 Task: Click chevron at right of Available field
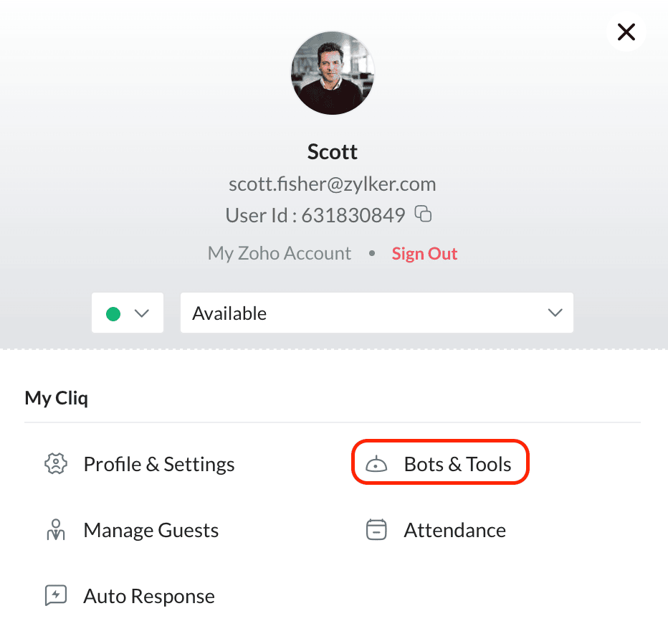[x=555, y=313]
